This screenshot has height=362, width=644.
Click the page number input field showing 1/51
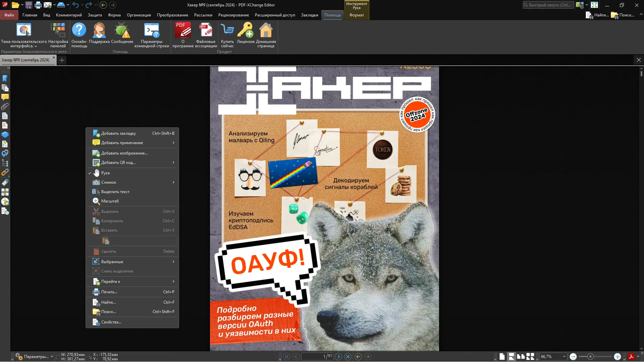point(318,356)
